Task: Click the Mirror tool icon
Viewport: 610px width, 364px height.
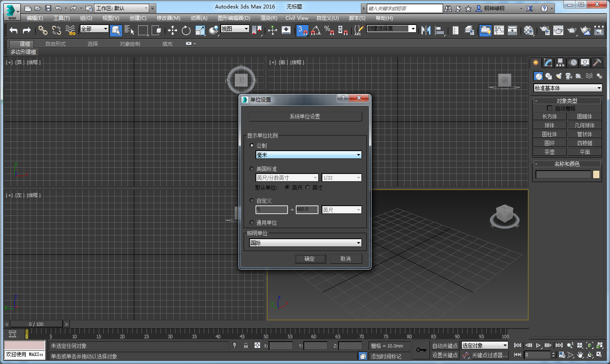Action: coord(426,30)
